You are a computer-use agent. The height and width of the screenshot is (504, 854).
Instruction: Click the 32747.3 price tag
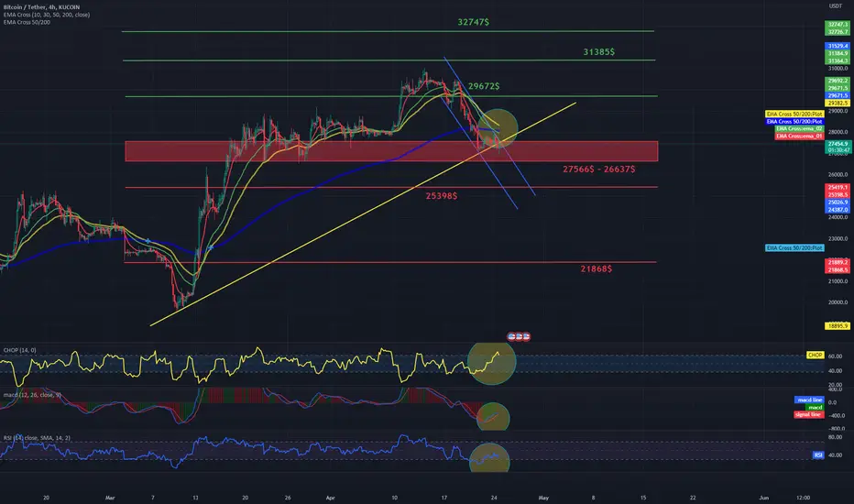838,25
